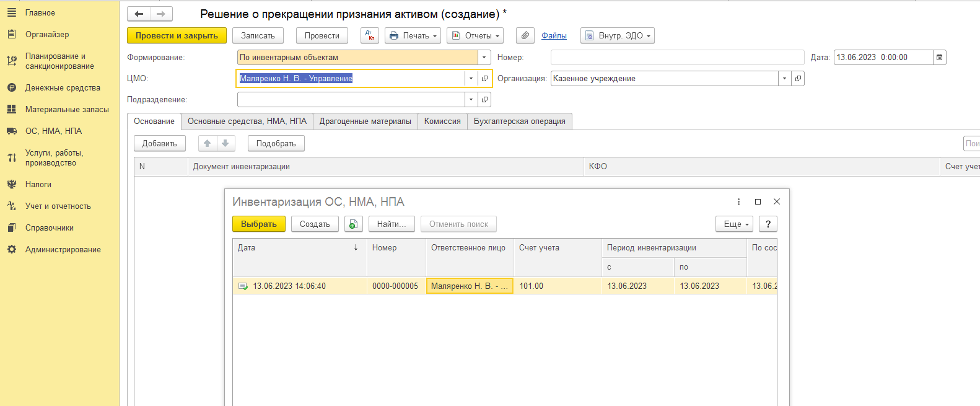Move row down with the arrow button
980x406 pixels.
(225, 143)
